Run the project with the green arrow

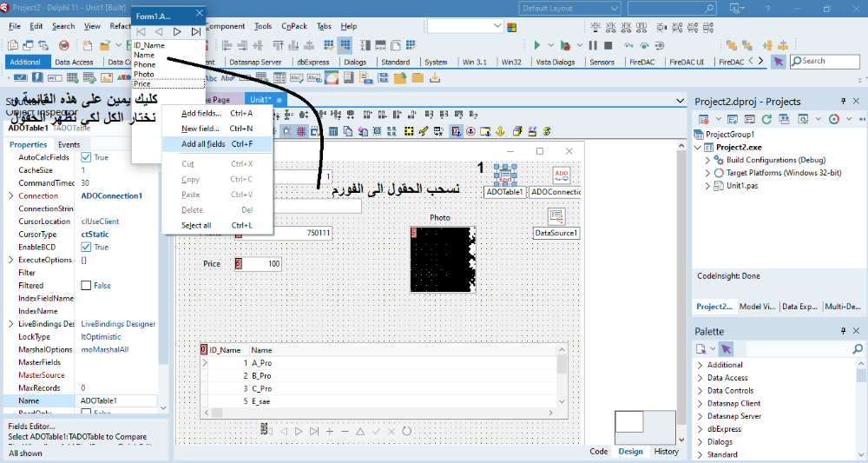pyautogui.click(x=536, y=45)
